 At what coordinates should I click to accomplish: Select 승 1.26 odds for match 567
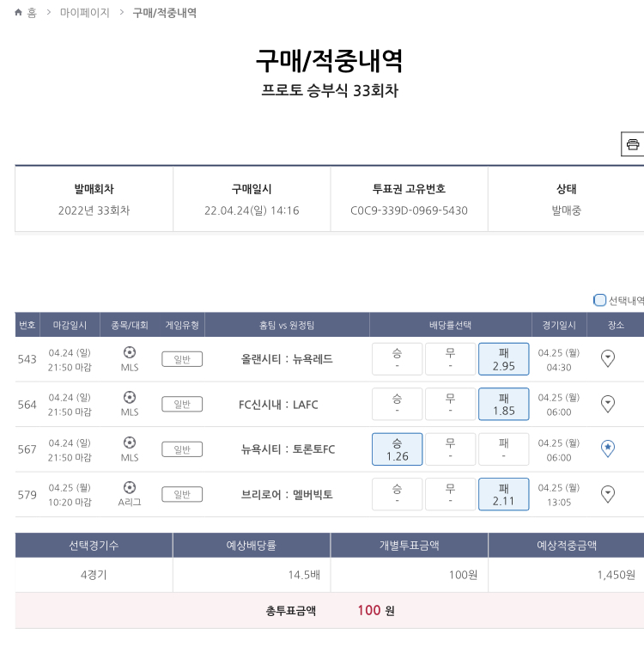398,449
